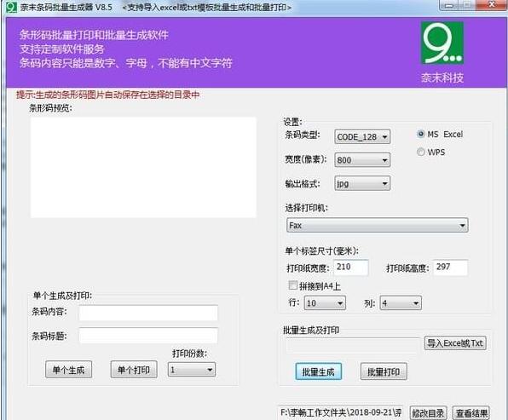508x420 pixels.
Task: Select the MS Excel radio option
Action: click(421, 134)
